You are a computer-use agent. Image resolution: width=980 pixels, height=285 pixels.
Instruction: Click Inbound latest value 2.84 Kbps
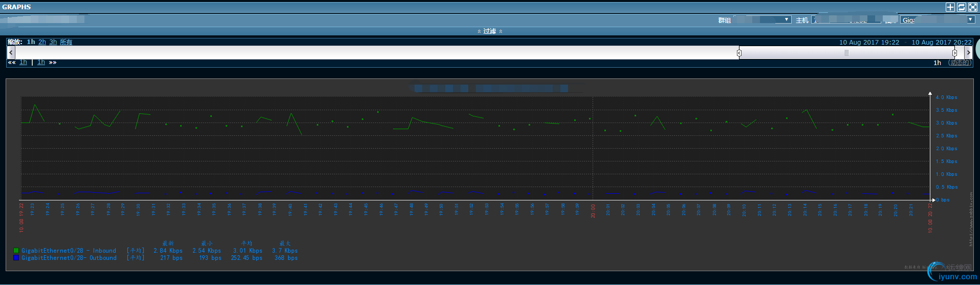[168, 251]
